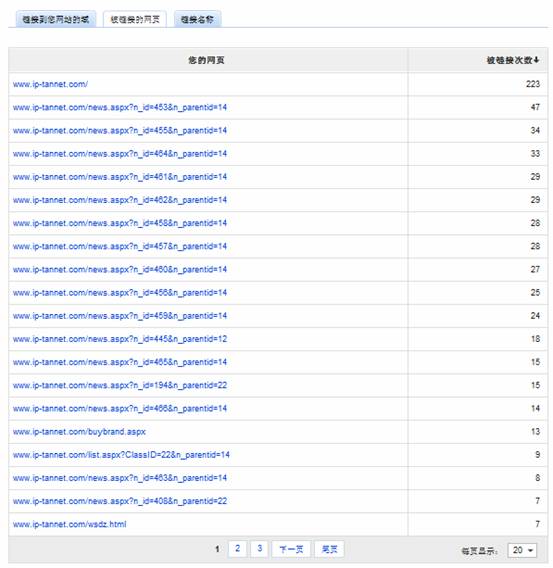Click the link count 13
The height and width of the screenshot is (568, 553).
click(535, 432)
